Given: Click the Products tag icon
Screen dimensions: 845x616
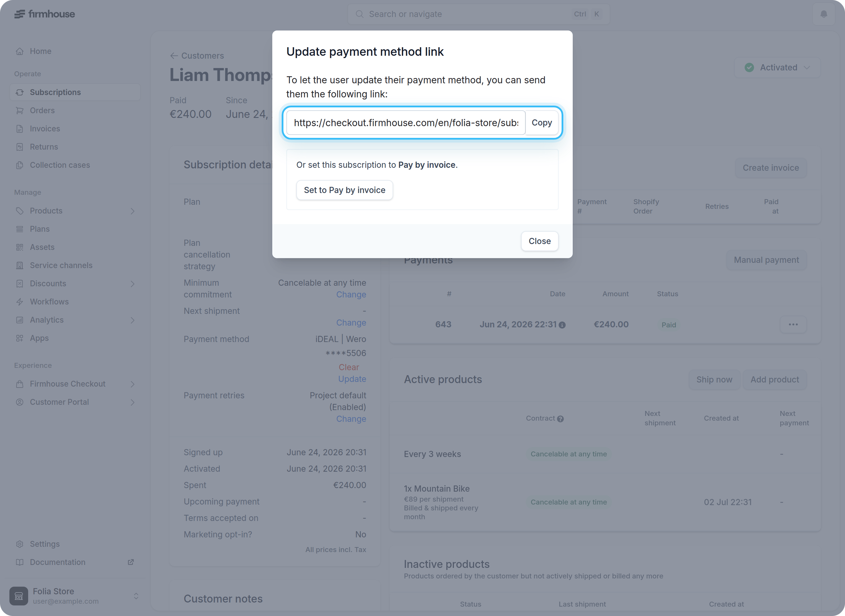Looking at the screenshot, I should pyautogui.click(x=20, y=211).
